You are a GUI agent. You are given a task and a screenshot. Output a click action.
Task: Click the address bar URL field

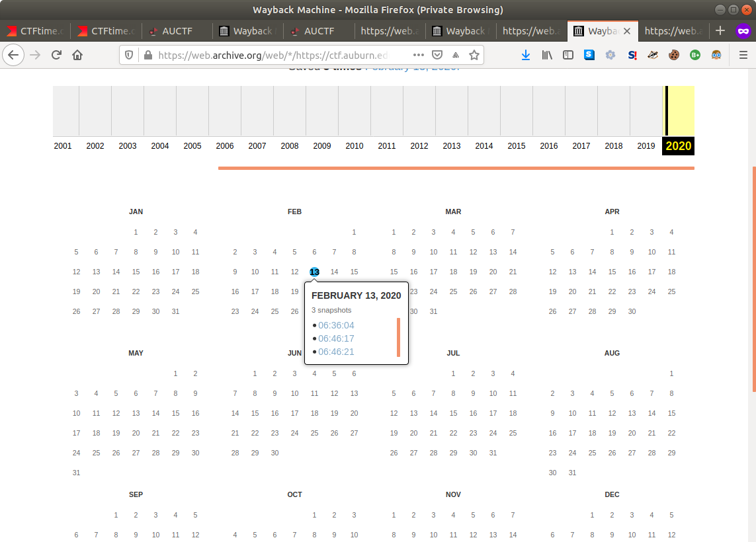273,55
